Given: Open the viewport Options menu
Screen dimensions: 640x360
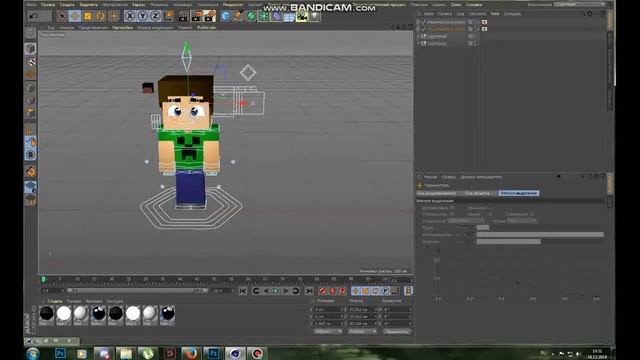Looking at the screenshot, I should coord(122,28).
